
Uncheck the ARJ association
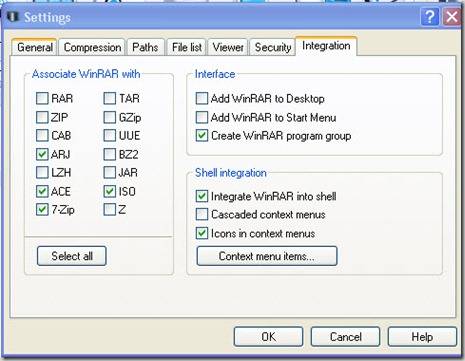42,154
